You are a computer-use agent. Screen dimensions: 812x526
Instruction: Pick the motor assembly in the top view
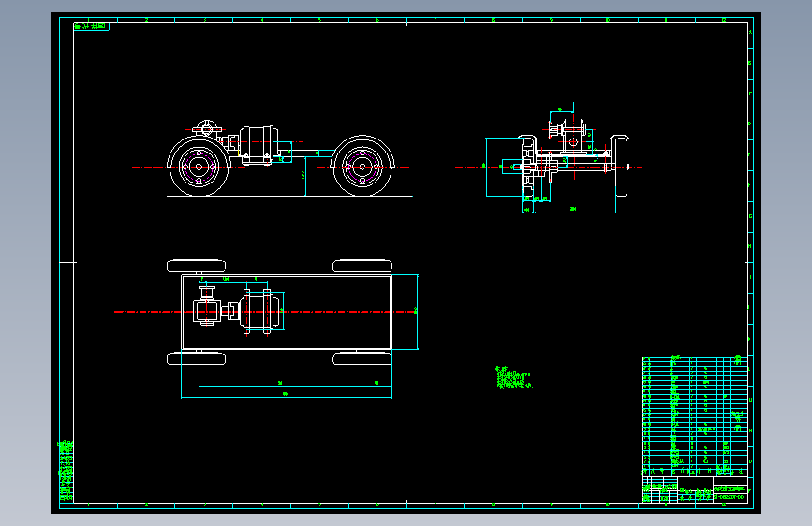pyautogui.click(x=260, y=312)
